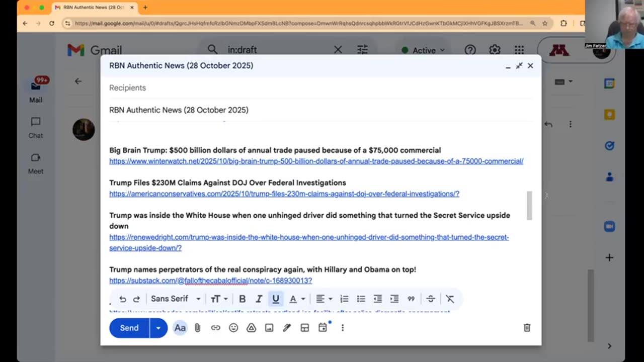Open Contacts side panel

click(609, 176)
